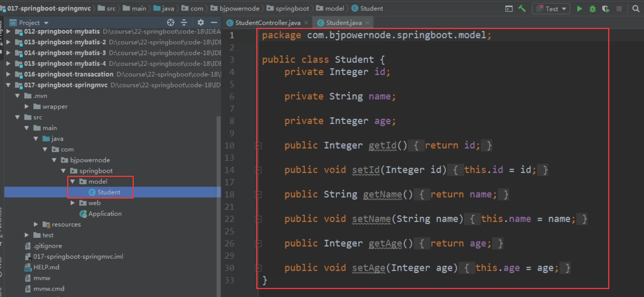The height and width of the screenshot is (297, 644).
Task: Click the getAge method name in editor
Action: (x=385, y=243)
